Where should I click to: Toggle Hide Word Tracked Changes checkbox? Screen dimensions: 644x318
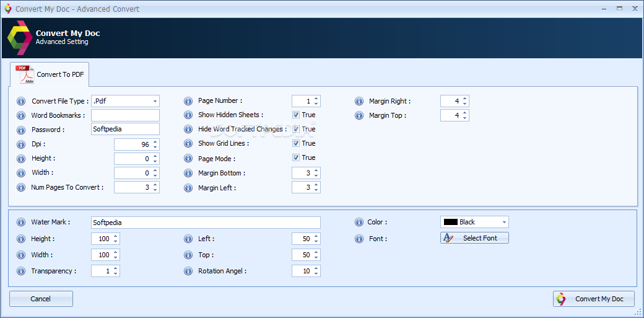click(x=296, y=129)
